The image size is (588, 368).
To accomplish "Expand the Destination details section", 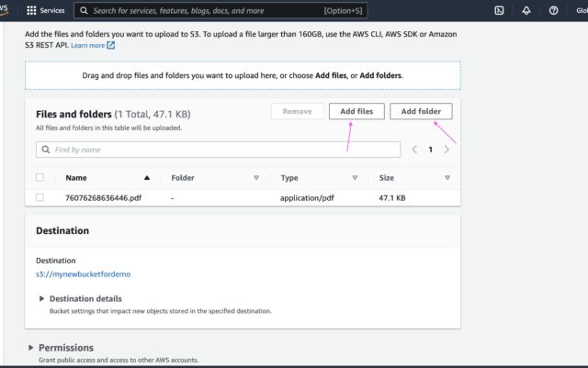I will point(41,298).
